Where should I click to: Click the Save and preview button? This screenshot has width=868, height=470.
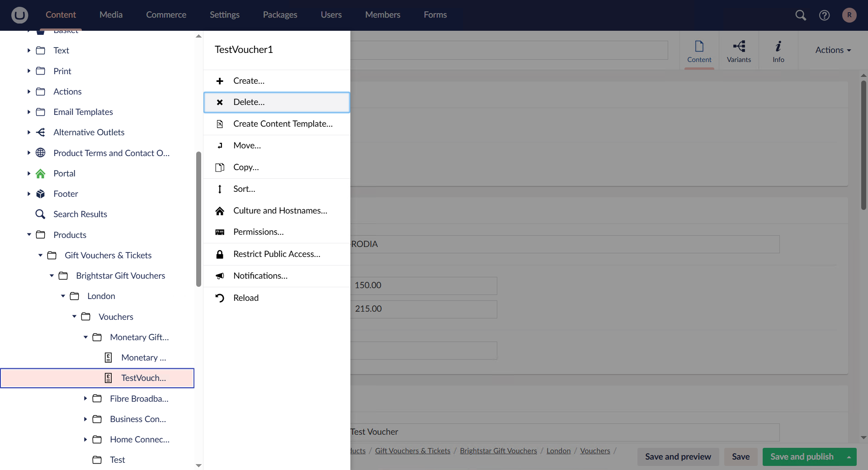click(x=678, y=457)
